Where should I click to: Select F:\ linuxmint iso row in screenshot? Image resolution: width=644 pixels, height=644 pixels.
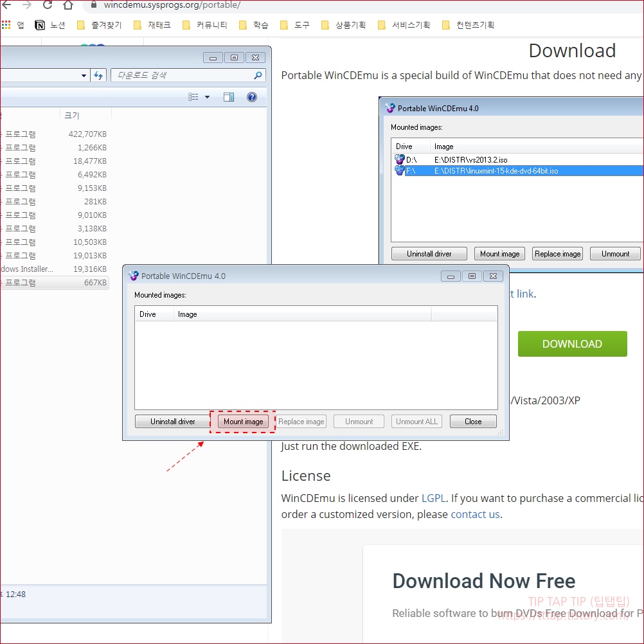tap(517, 171)
